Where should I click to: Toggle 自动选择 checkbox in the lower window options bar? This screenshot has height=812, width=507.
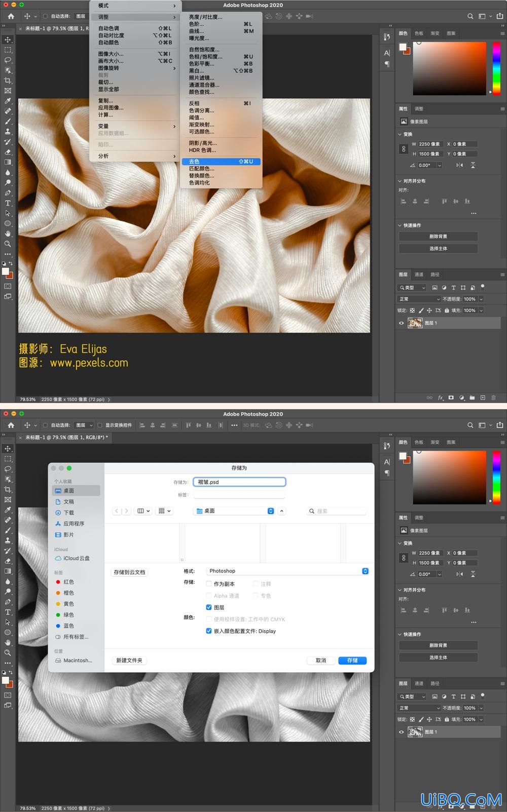click(45, 425)
